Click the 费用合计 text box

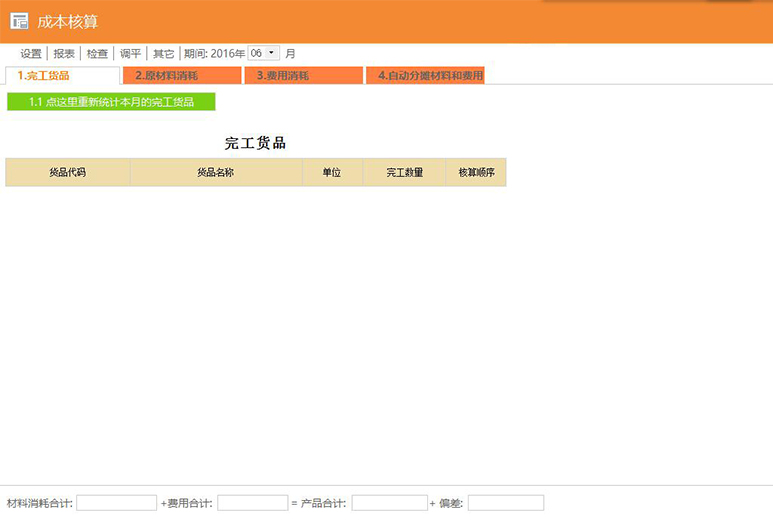tap(252, 503)
